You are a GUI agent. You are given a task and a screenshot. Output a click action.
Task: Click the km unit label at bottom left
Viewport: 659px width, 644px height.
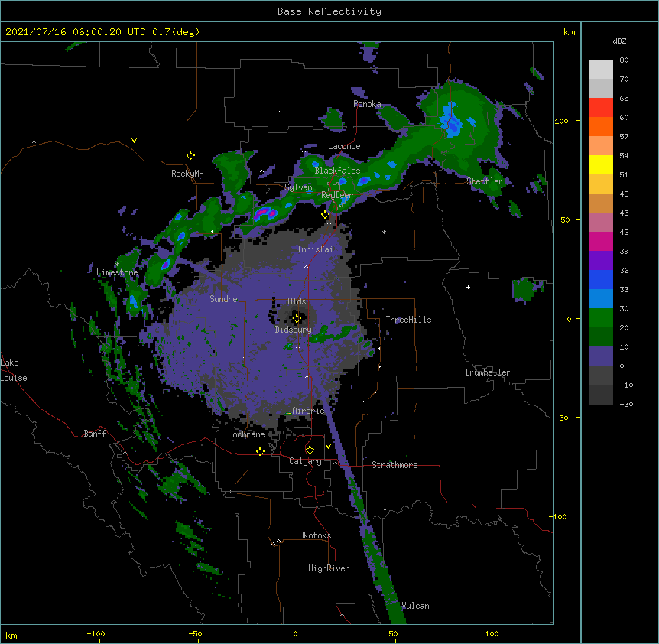point(11,635)
